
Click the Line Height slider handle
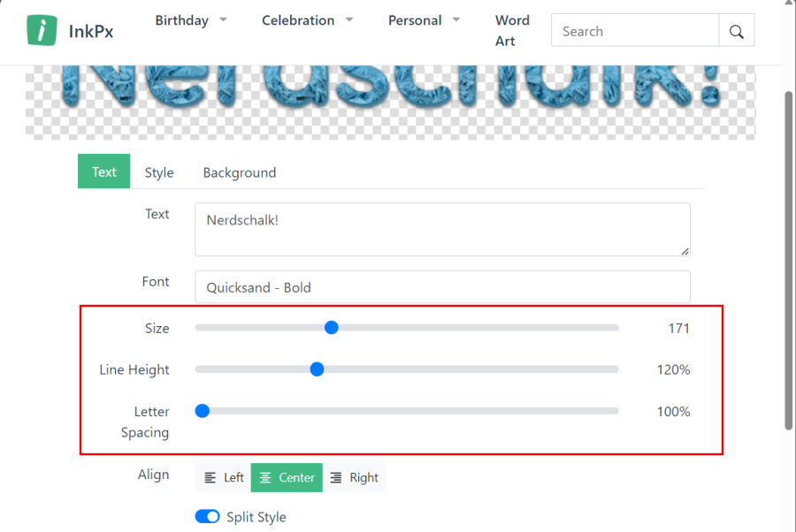[x=317, y=369]
